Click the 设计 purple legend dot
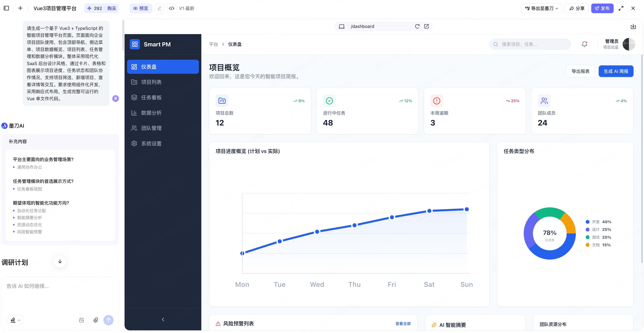This screenshot has width=644, height=333. pyautogui.click(x=587, y=230)
